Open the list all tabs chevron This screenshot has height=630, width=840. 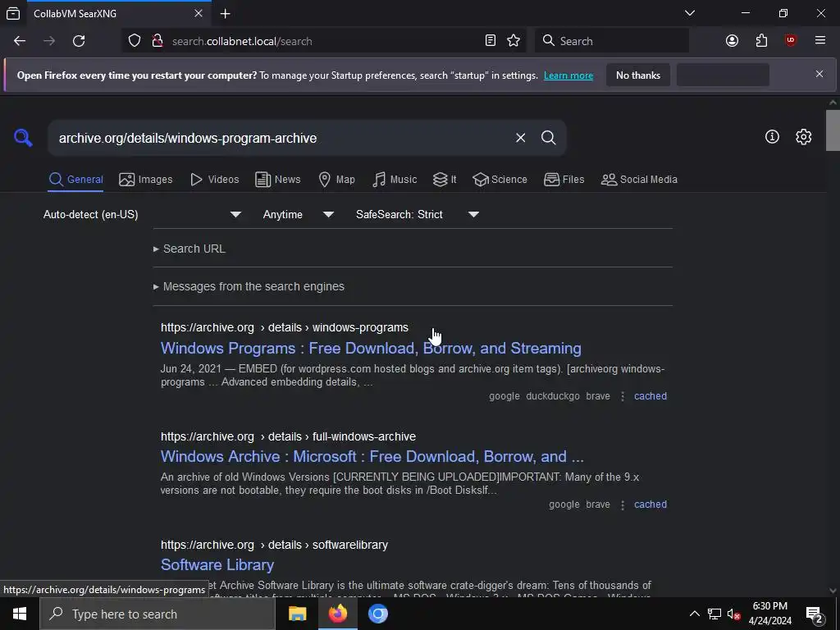pos(689,13)
